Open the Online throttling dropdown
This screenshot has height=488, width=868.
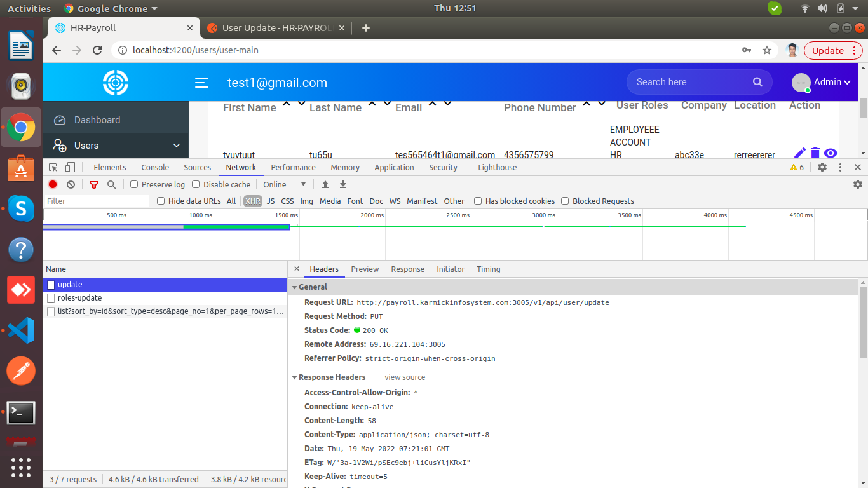285,184
